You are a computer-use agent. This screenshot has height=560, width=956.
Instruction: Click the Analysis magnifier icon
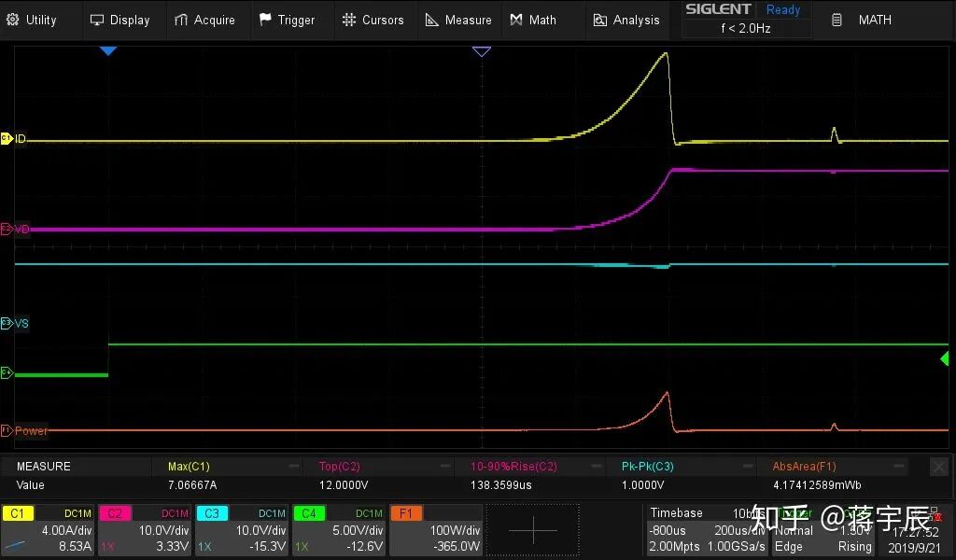point(600,21)
